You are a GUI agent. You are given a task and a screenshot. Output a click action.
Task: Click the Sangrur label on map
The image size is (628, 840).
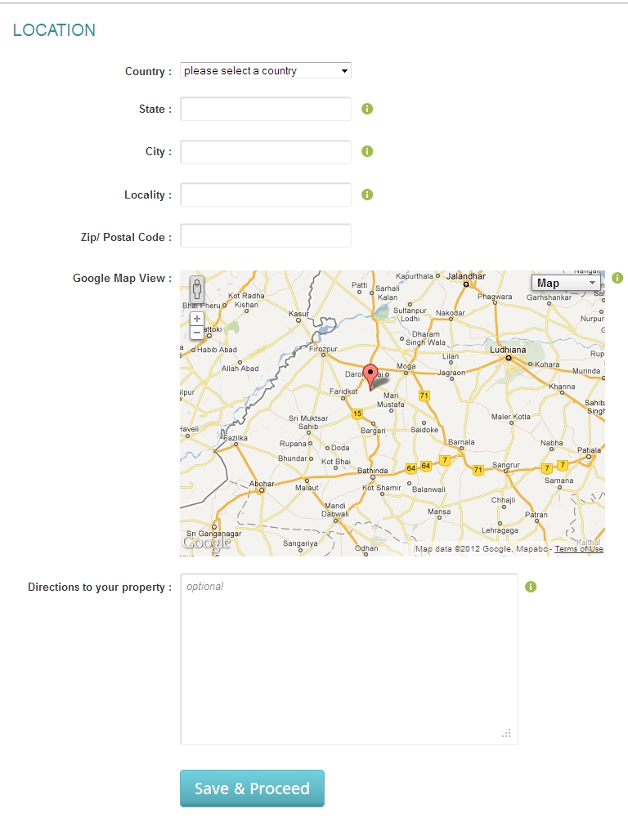(x=506, y=465)
